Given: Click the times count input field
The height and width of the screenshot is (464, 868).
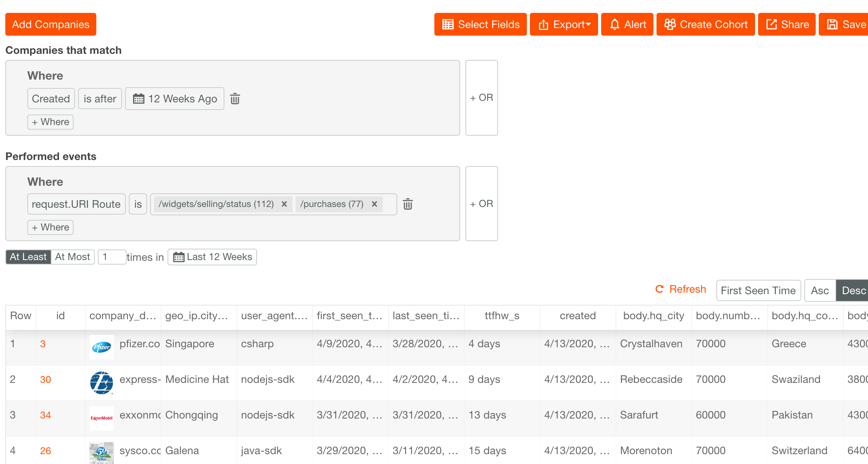Looking at the screenshot, I should tap(112, 257).
